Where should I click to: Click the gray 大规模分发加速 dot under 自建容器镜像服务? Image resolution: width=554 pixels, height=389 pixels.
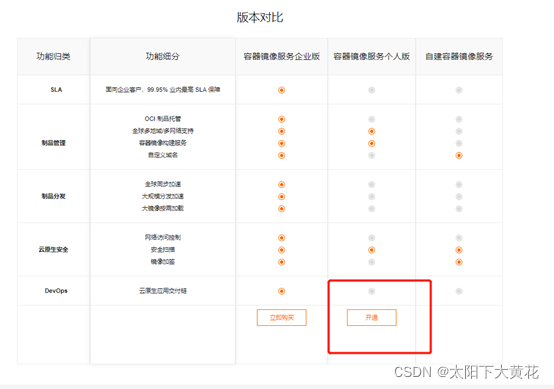tap(459, 196)
